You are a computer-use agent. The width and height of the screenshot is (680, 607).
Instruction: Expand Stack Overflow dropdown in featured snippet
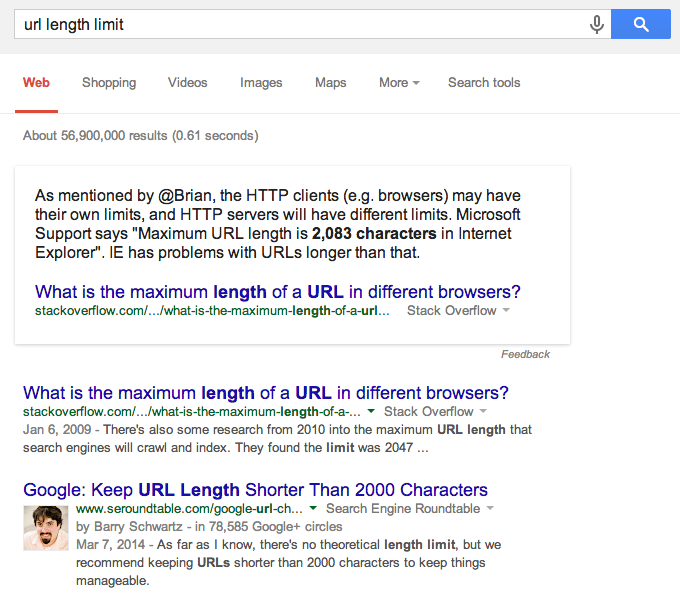point(506,310)
